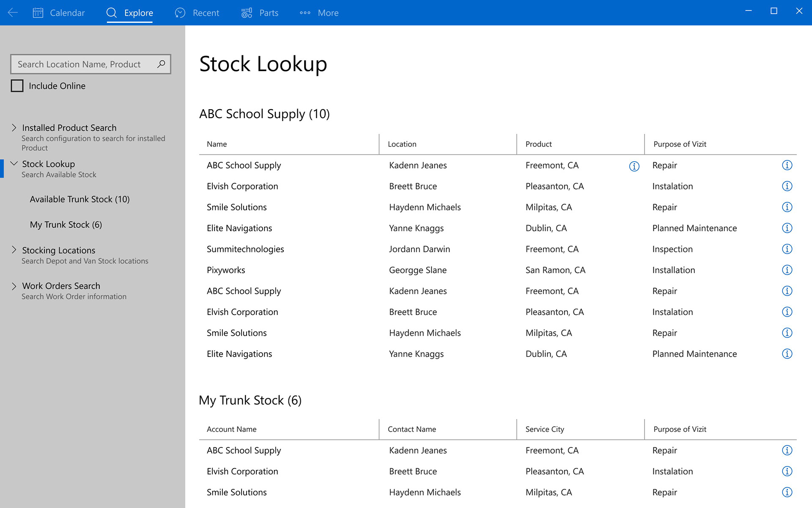This screenshot has height=508, width=812.
Task: Click info icon for Summitechnologies row
Action: 787,249
